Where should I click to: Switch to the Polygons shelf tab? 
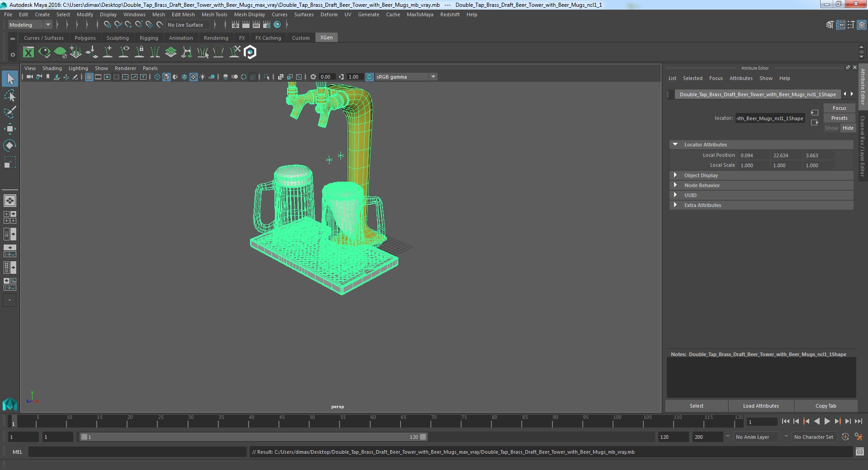pos(85,38)
